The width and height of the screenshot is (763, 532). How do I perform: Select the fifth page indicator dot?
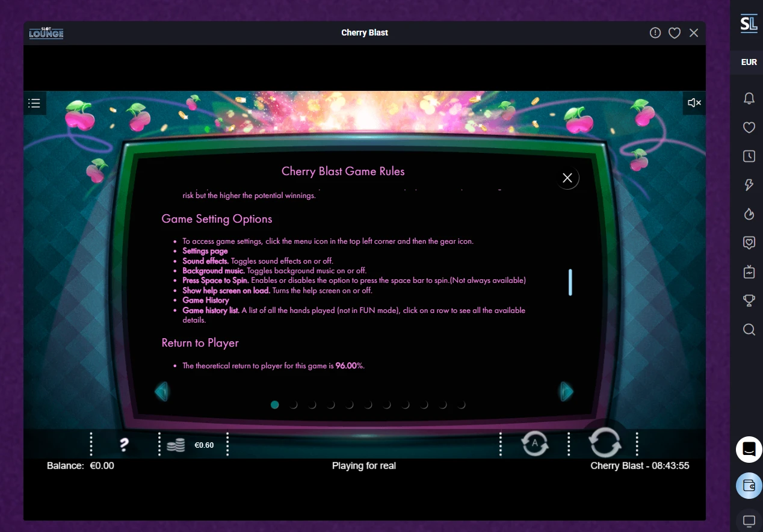(350, 405)
